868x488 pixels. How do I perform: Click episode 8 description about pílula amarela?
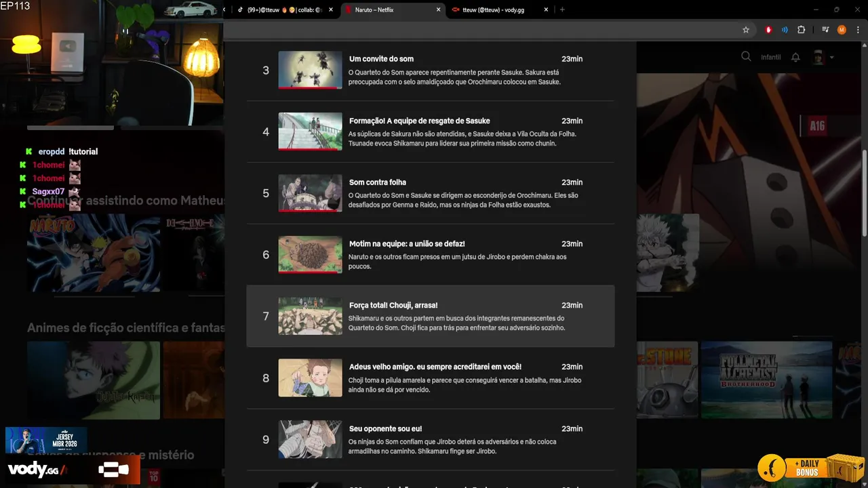click(x=465, y=385)
